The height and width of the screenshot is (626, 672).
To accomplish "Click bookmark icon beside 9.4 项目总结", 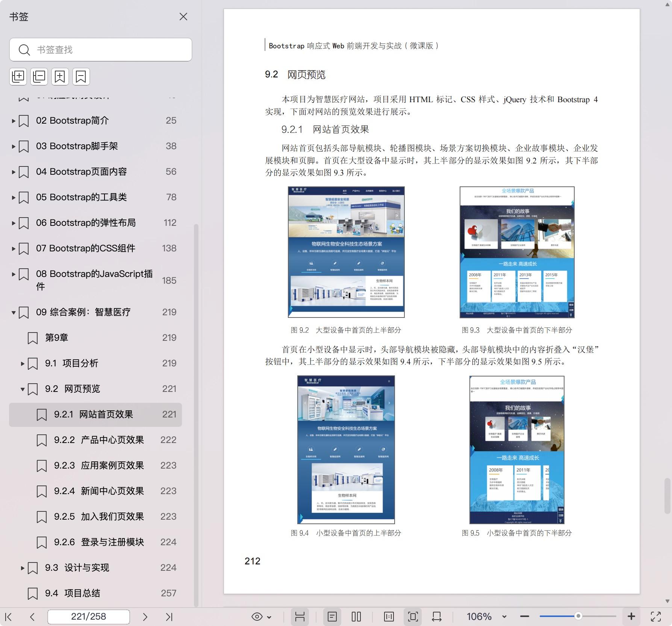I will (x=33, y=594).
